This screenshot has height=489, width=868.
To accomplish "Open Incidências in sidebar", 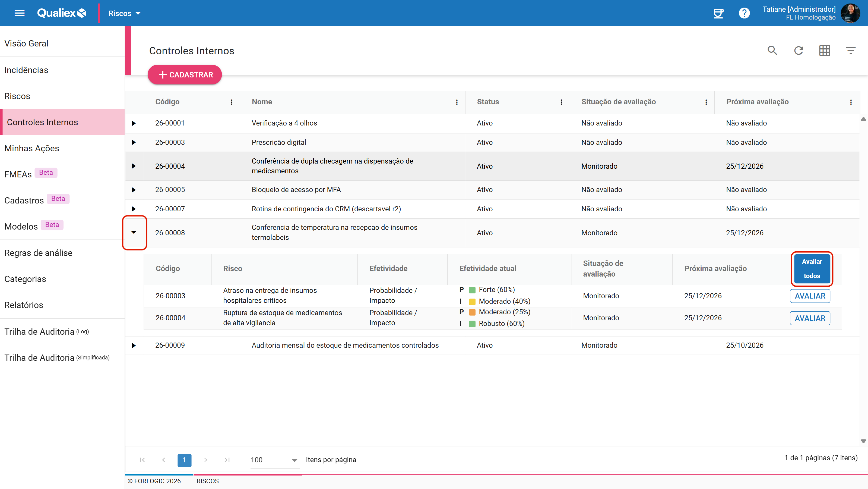I will tap(26, 70).
